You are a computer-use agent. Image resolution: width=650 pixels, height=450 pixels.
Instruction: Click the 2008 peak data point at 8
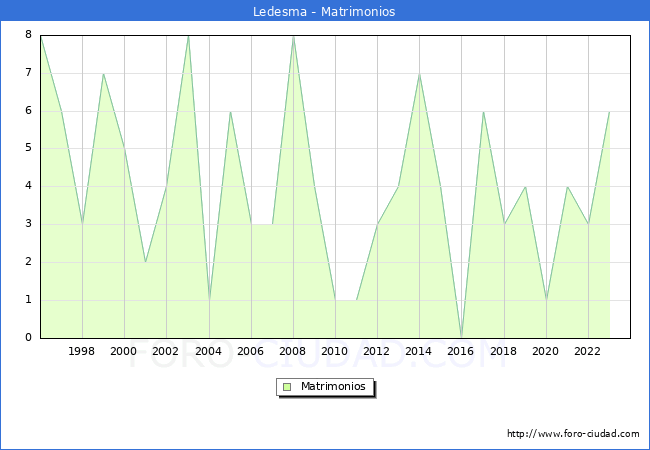pyautogui.click(x=293, y=36)
